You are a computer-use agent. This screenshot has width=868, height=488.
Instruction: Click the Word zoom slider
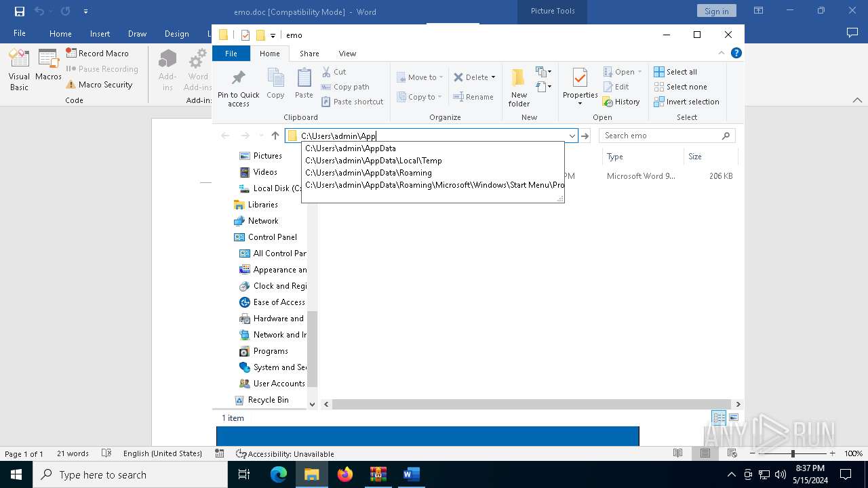tap(792, 453)
